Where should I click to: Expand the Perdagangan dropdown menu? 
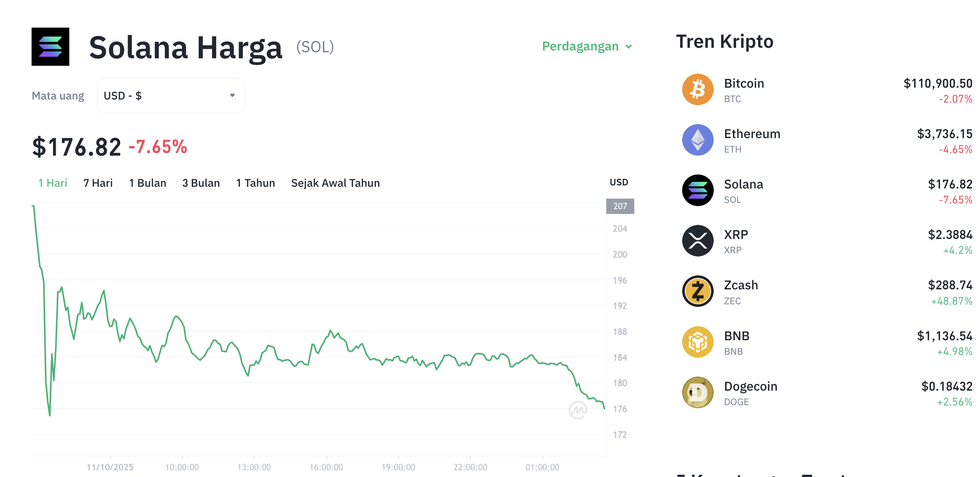coord(580,46)
